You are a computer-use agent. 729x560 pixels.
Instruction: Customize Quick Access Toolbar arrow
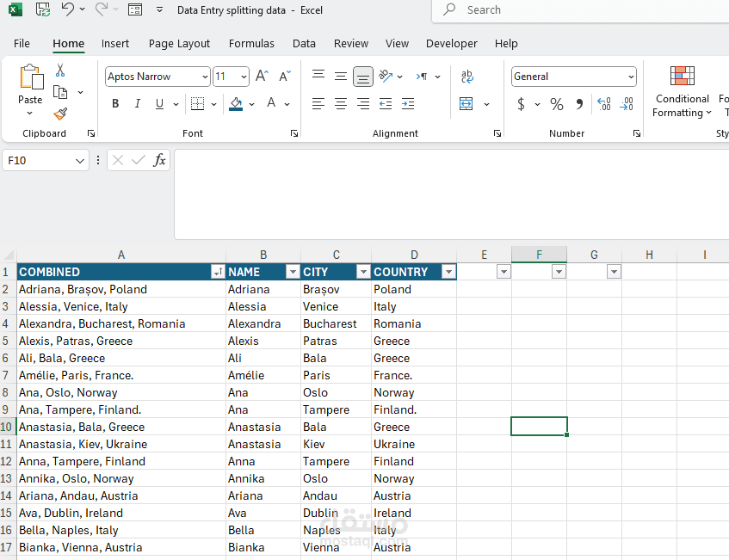(159, 9)
